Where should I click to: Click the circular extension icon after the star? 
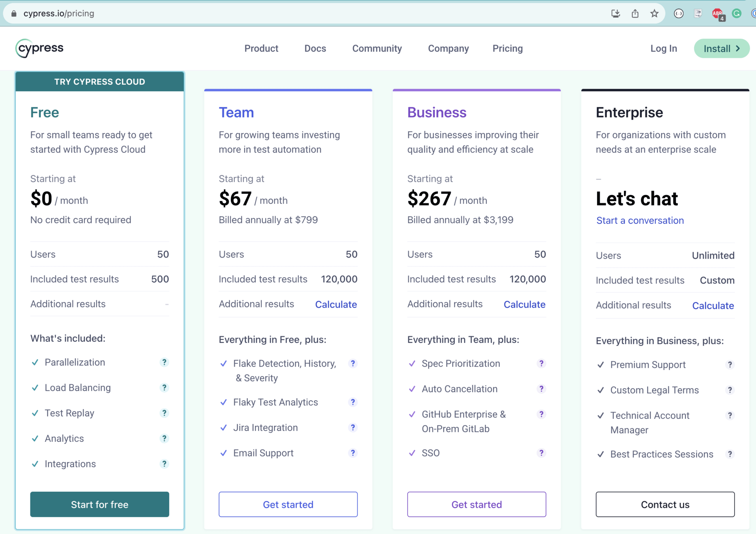(x=679, y=13)
